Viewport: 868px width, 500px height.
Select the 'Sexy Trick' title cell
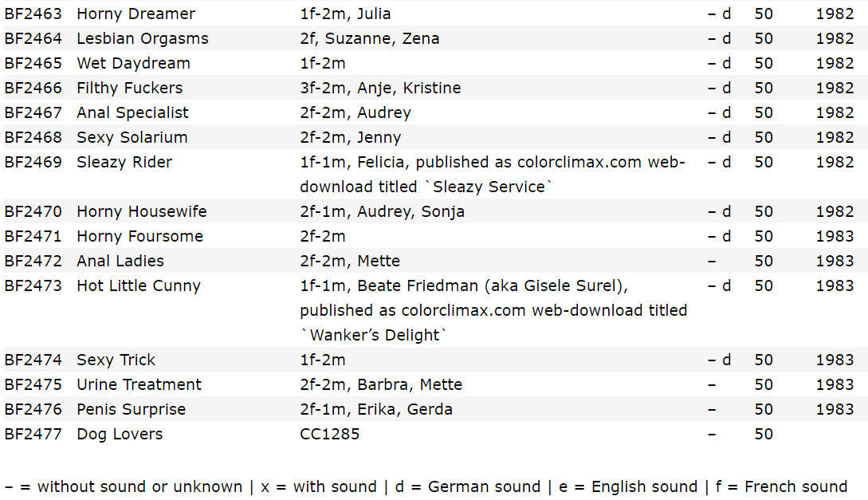tap(116, 360)
